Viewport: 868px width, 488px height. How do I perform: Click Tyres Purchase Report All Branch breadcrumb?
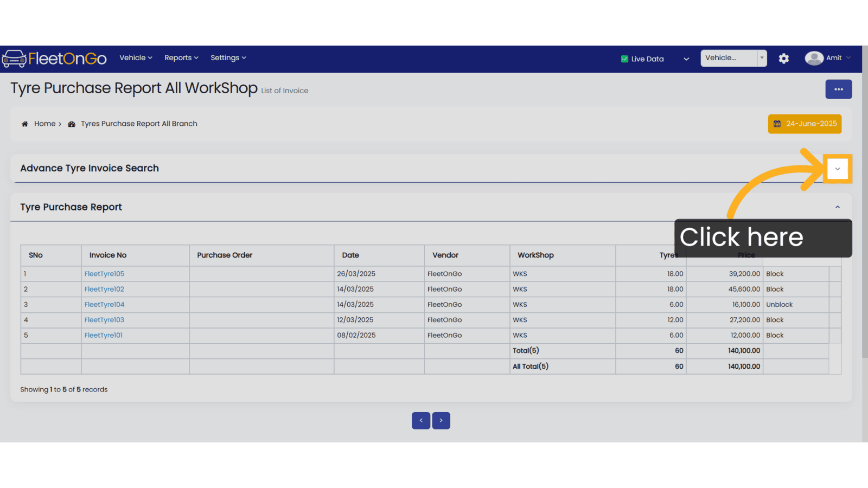tap(139, 124)
